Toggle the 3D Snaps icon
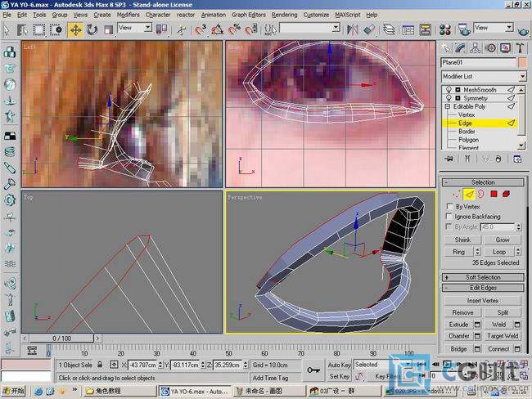Viewport: 532px width, 399px height. coord(201,29)
